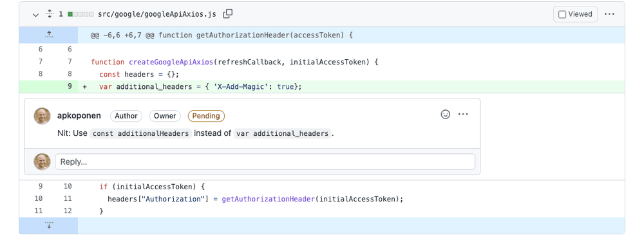Click apkoponen's avatar on the comment

42,116
